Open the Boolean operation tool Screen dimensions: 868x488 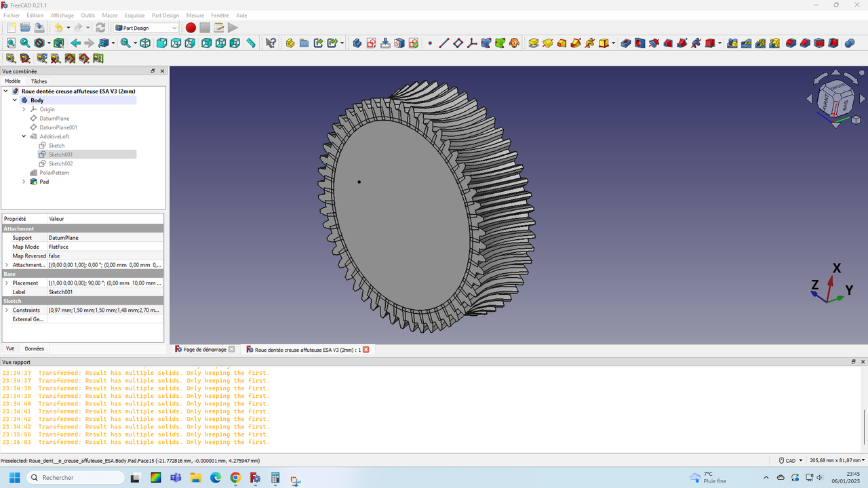click(x=850, y=43)
